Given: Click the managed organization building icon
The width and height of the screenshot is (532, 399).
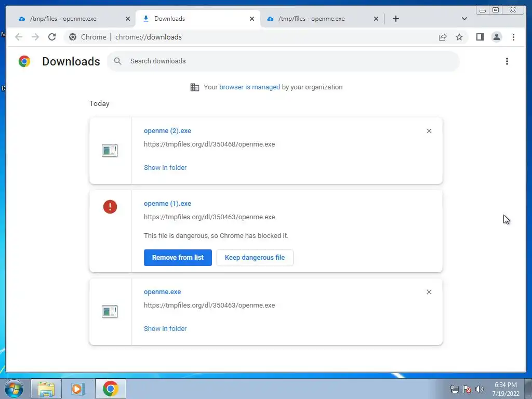Looking at the screenshot, I should [x=195, y=87].
